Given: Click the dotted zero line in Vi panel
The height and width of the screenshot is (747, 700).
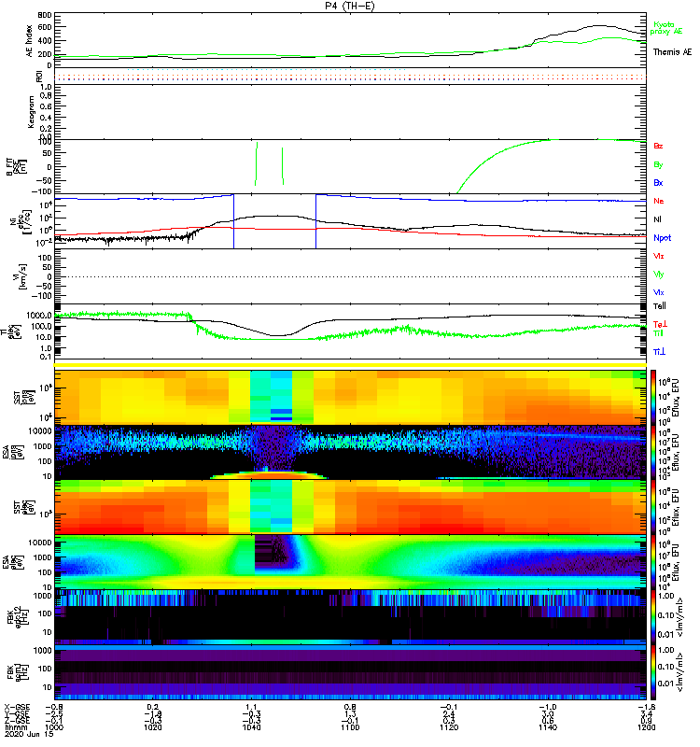Looking at the screenshot, I should 350,276.
